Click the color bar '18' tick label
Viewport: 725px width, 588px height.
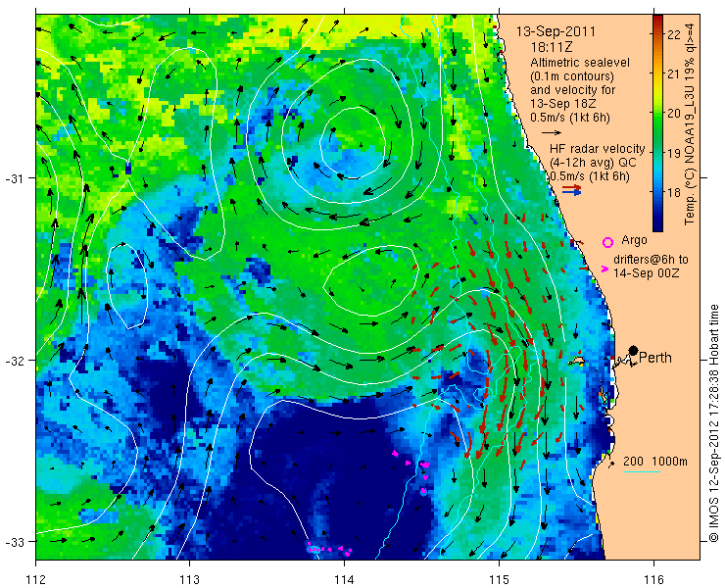(674, 192)
